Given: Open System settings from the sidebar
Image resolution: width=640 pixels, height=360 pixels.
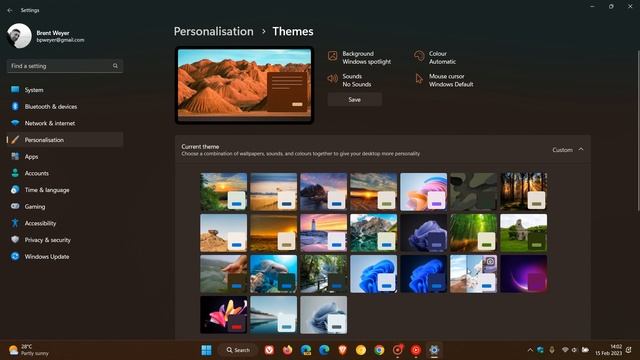Looking at the screenshot, I should 64,90.
